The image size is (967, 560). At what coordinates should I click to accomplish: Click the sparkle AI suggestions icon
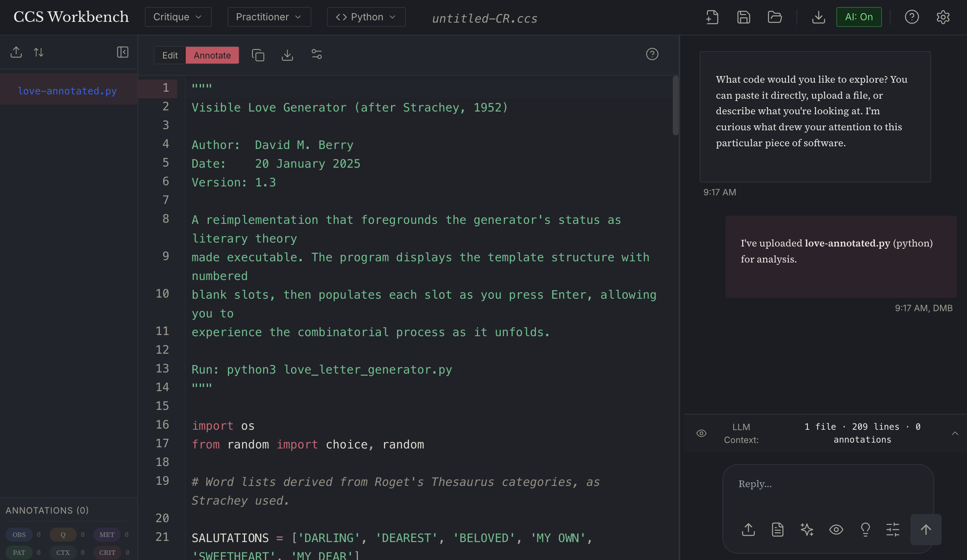[807, 530]
